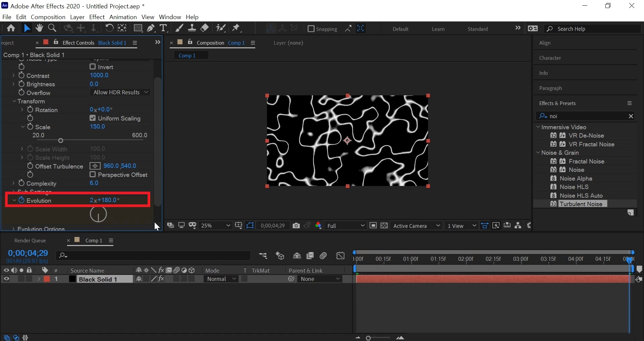The width and height of the screenshot is (644, 341).
Task: Select the Horizontal Type tool
Action: click(x=163, y=28)
